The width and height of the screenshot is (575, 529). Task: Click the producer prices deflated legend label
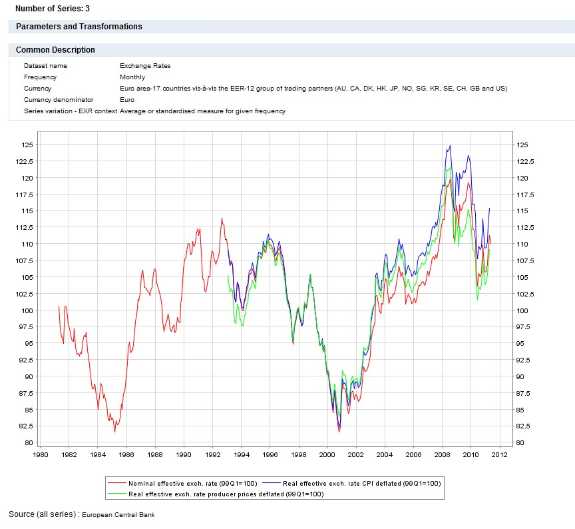226,494
